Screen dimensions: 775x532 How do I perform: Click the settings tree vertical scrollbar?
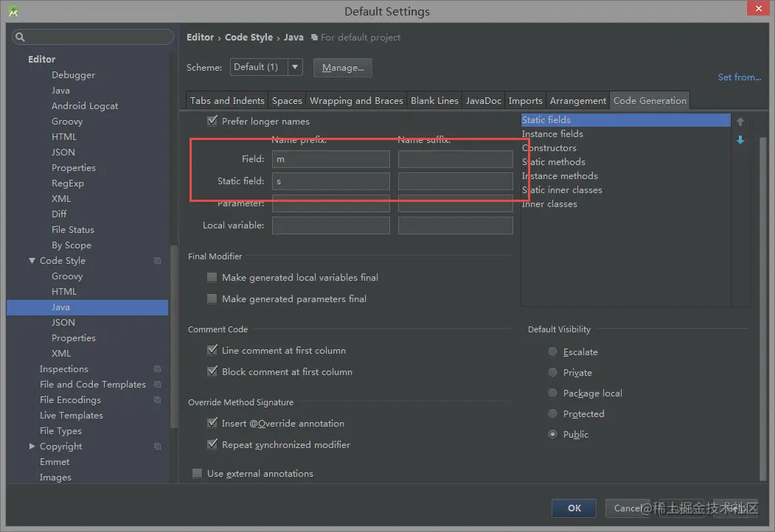pyautogui.click(x=173, y=336)
